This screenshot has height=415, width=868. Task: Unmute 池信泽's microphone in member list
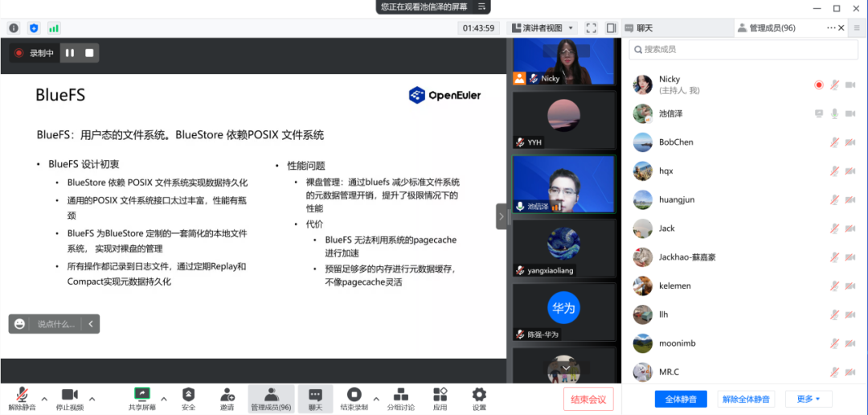(x=835, y=113)
